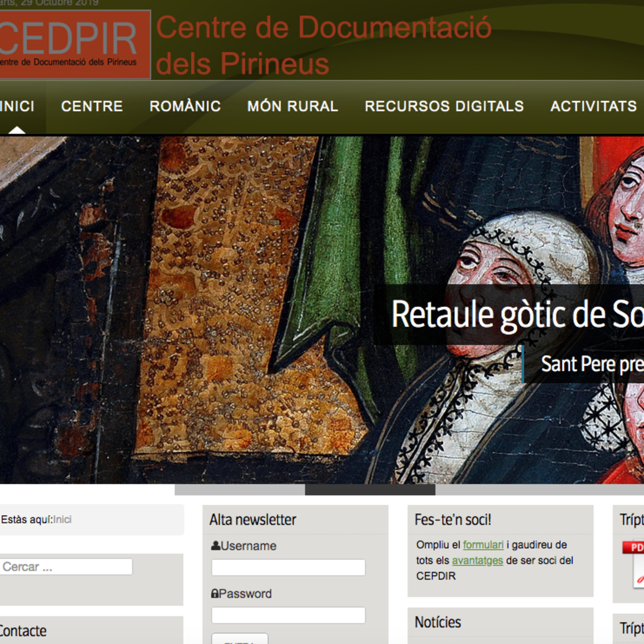Image resolution: width=644 pixels, height=644 pixels.
Task: Click the lock icon beside Password
Action: click(x=215, y=593)
